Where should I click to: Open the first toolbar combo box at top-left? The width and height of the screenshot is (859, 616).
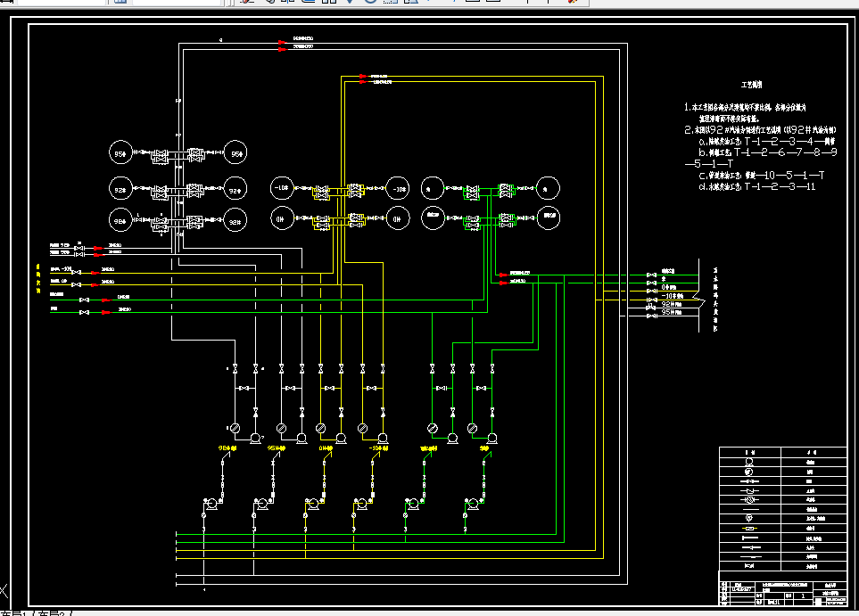pyautogui.click(x=61, y=2)
